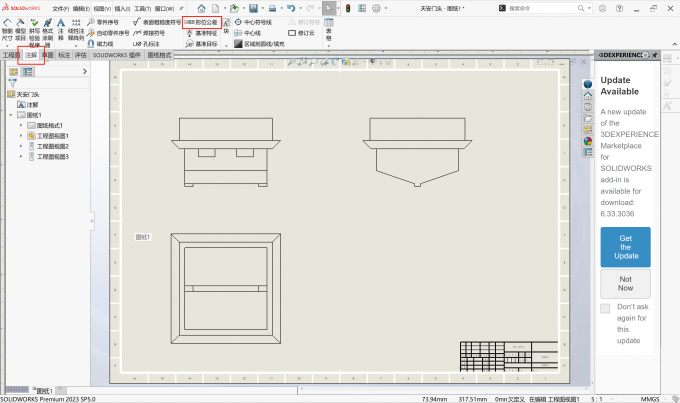Open the Options gear icon
Image resolution: width=680 pixels, height=403 pixels.
(376, 8)
